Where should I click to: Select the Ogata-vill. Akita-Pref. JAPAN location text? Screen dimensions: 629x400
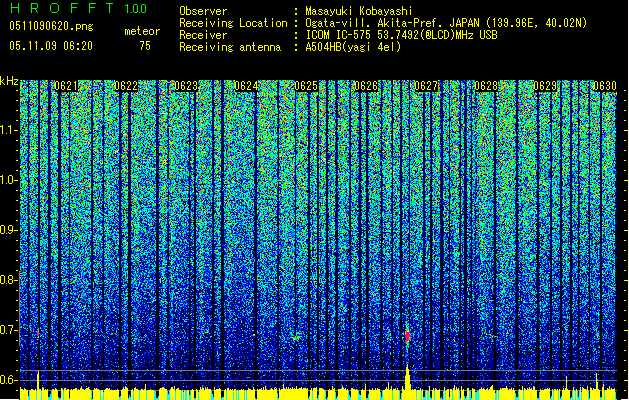coord(446,24)
